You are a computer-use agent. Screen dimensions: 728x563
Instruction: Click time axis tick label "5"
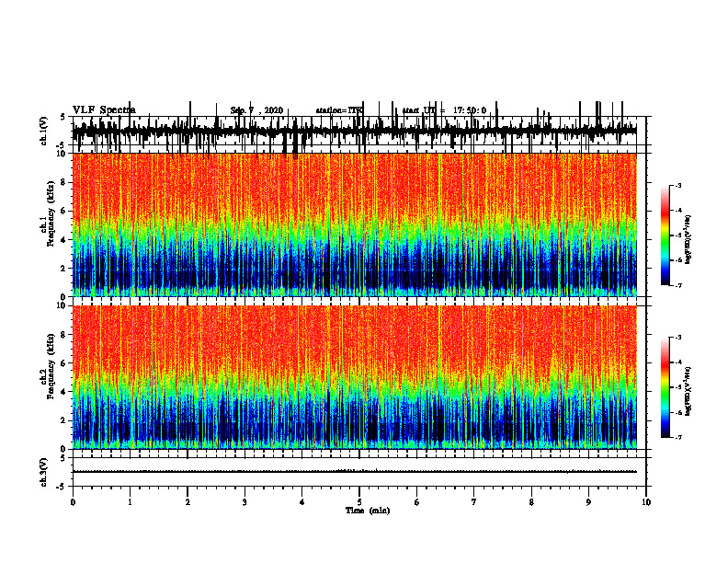tap(359, 502)
